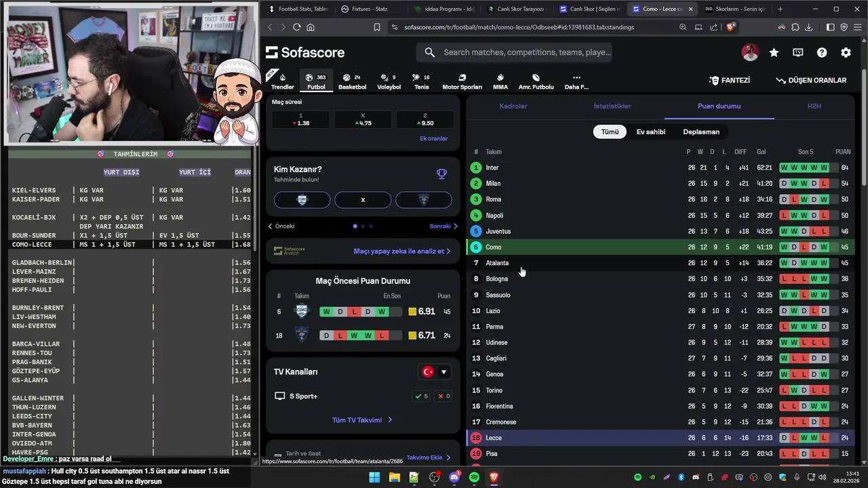Open the new browser tab button

pos(780,9)
